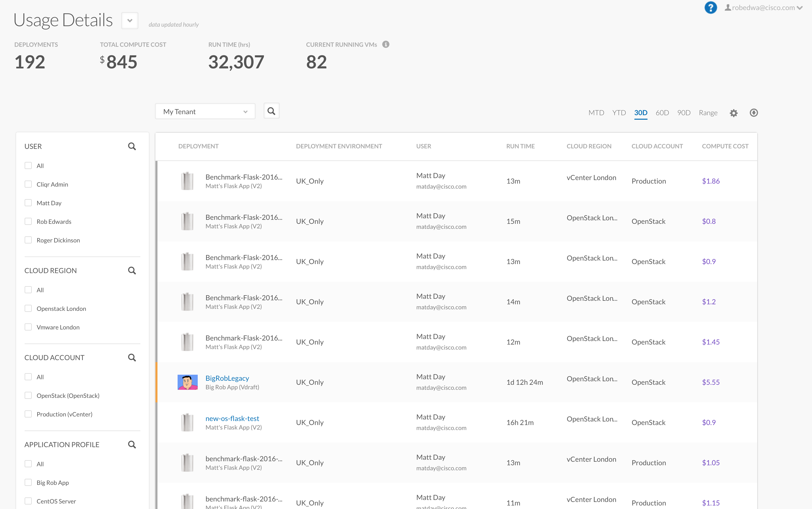Search users with USER filter magnifier
The image size is (812, 509).
coord(132,146)
